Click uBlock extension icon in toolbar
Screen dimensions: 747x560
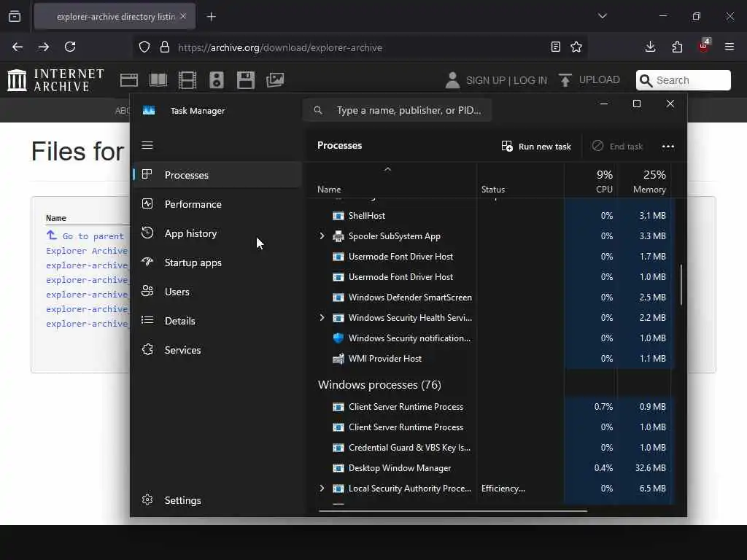click(704, 46)
